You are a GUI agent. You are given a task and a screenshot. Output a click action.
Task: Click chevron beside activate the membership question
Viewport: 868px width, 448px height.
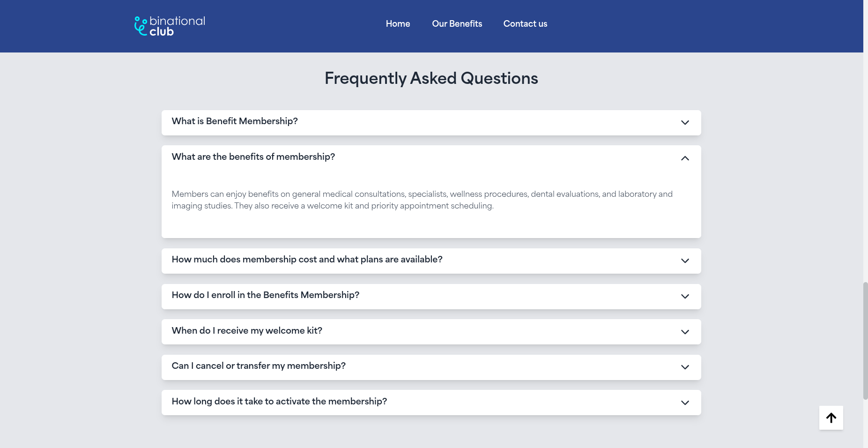tap(685, 403)
